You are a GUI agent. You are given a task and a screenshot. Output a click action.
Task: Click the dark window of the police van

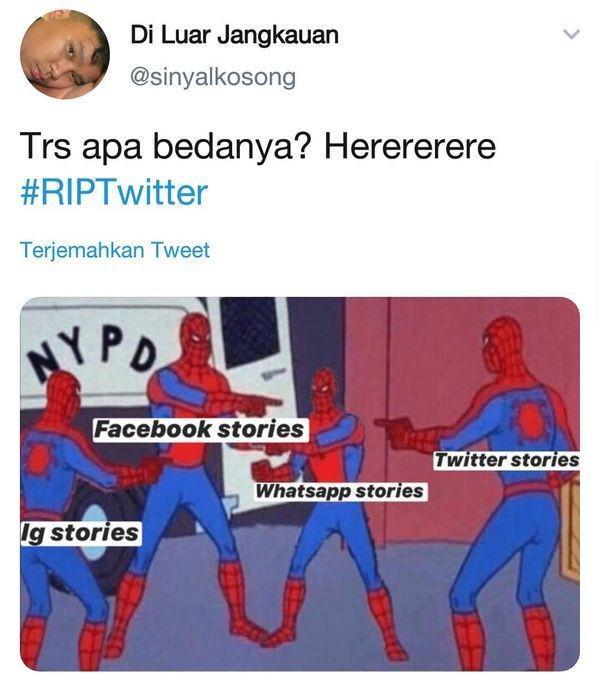[x=251, y=331]
